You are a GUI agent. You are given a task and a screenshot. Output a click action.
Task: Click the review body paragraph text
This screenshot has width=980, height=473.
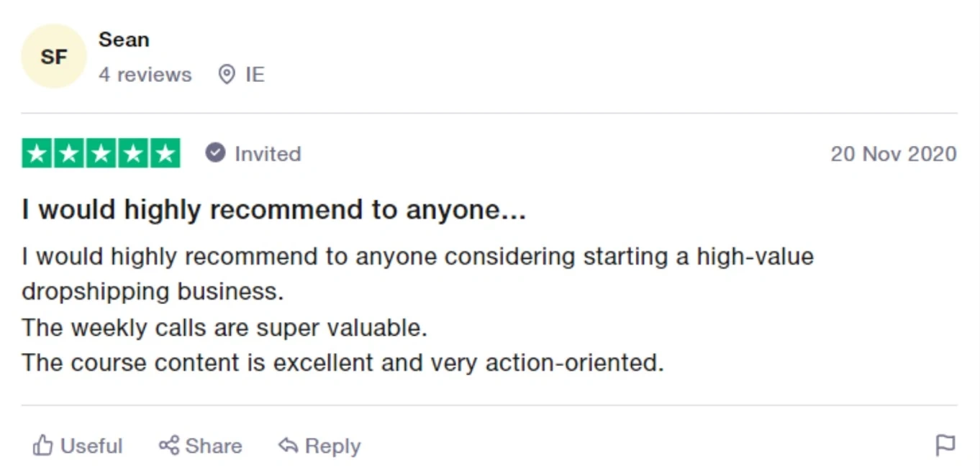click(x=417, y=309)
